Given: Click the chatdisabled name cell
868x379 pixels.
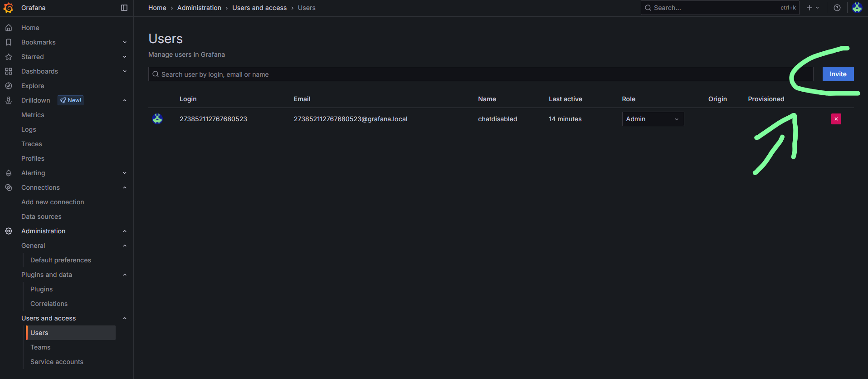Looking at the screenshot, I should click(497, 119).
